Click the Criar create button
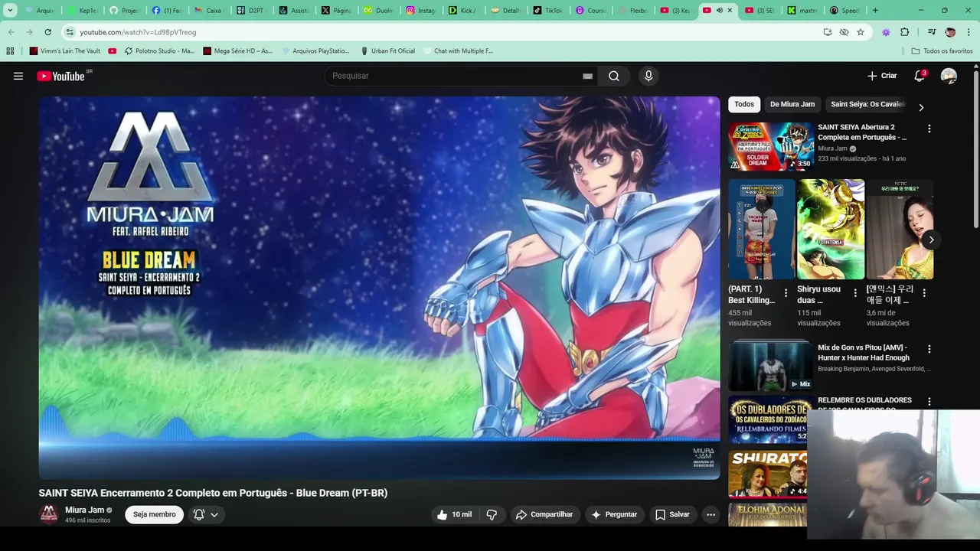The width and height of the screenshot is (980, 551). click(x=882, y=76)
